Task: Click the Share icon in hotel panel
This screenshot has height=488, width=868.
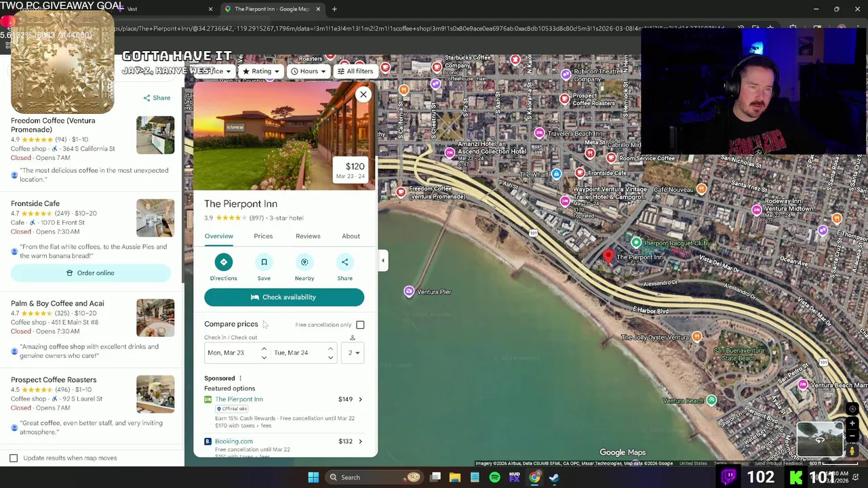Action: (344, 262)
